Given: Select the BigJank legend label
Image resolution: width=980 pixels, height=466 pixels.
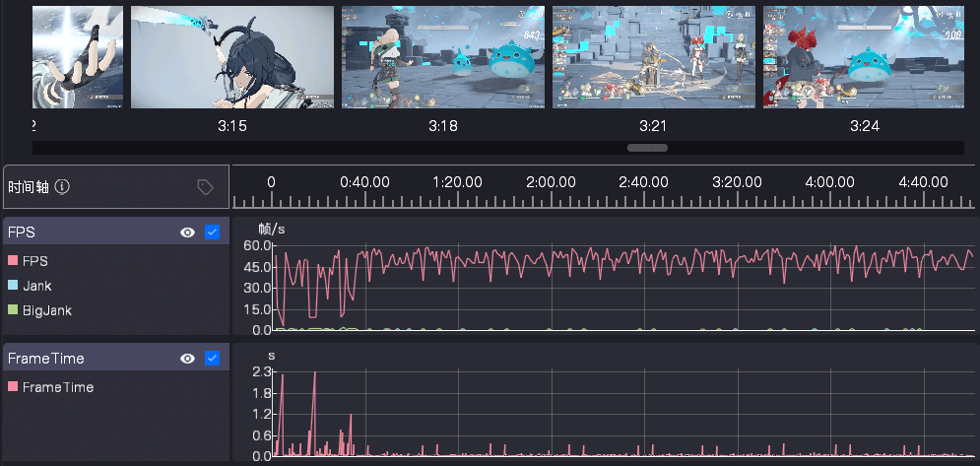Looking at the screenshot, I should [46, 310].
